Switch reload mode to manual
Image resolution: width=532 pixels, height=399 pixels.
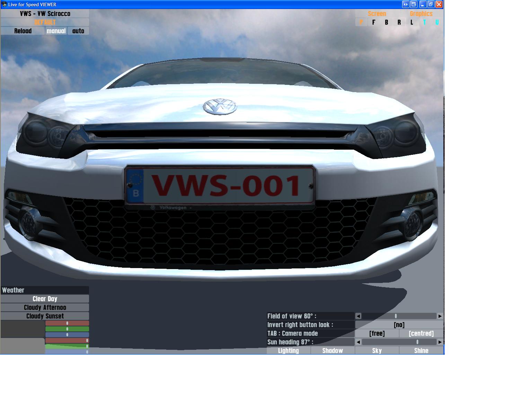pos(56,31)
